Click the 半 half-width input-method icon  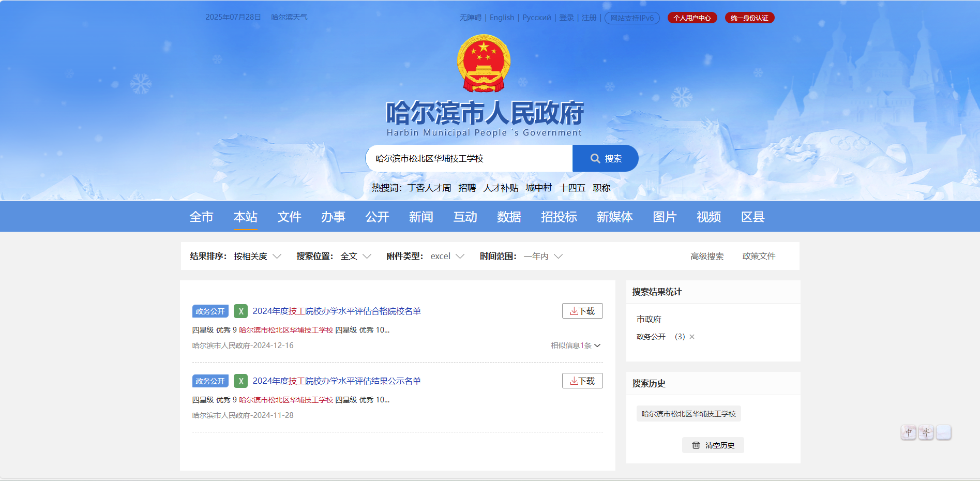pos(926,432)
